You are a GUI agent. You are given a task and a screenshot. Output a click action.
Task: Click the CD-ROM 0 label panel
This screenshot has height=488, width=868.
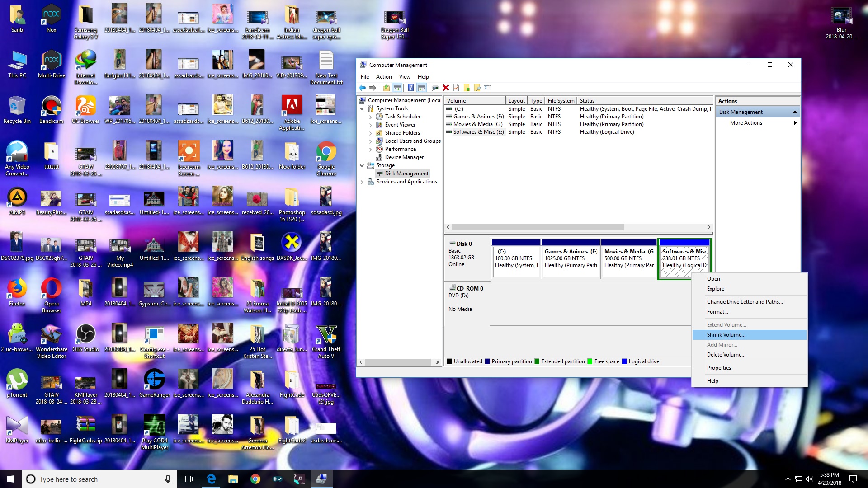(467, 304)
